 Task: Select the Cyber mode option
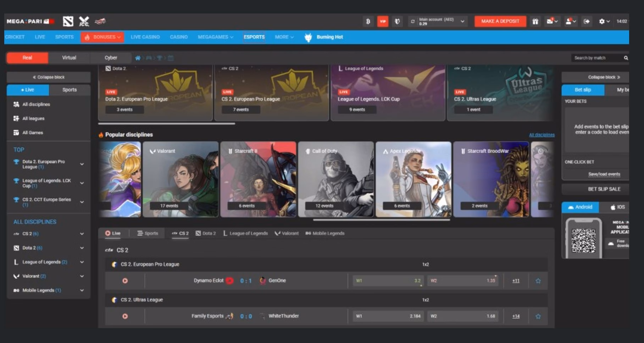click(111, 57)
